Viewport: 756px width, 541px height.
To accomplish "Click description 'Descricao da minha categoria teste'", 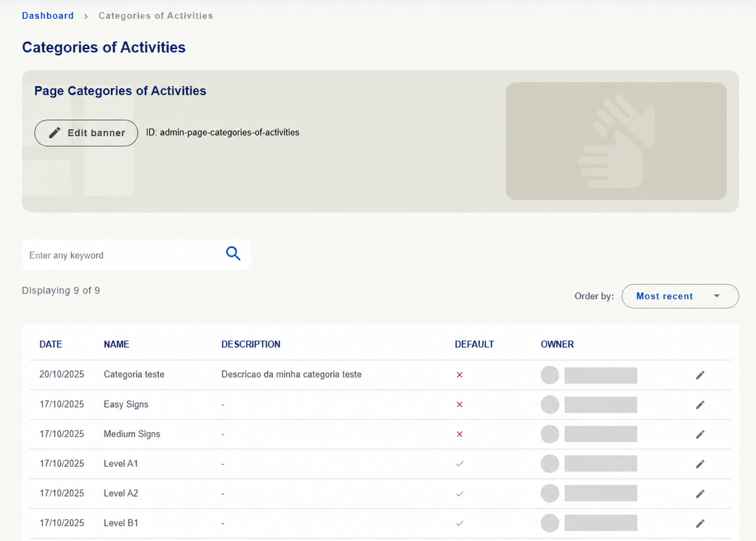I will [x=292, y=374].
